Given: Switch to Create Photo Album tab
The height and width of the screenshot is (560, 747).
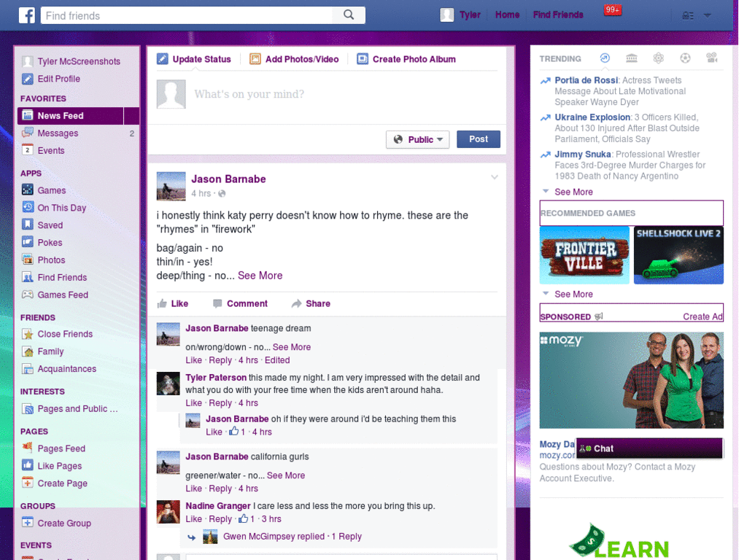Looking at the screenshot, I should 406,59.
